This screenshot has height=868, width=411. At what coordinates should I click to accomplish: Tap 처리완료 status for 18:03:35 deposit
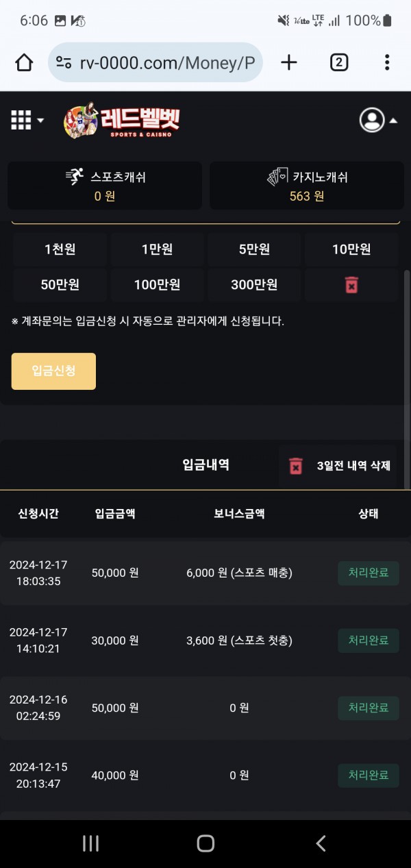(x=369, y=573)
